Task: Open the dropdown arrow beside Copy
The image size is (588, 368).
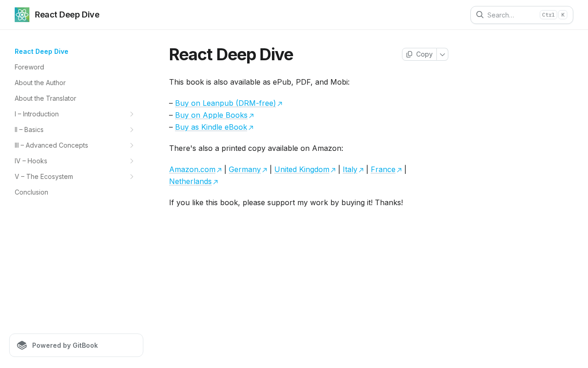Action: click(442, 54)
